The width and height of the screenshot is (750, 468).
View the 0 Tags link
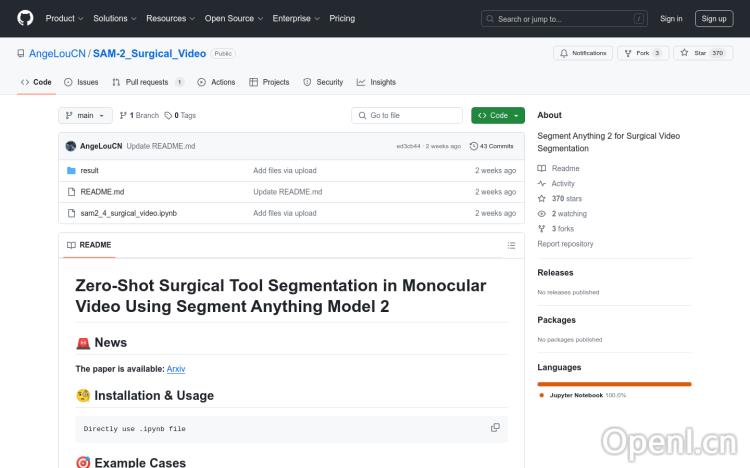(x=180, y=115)
